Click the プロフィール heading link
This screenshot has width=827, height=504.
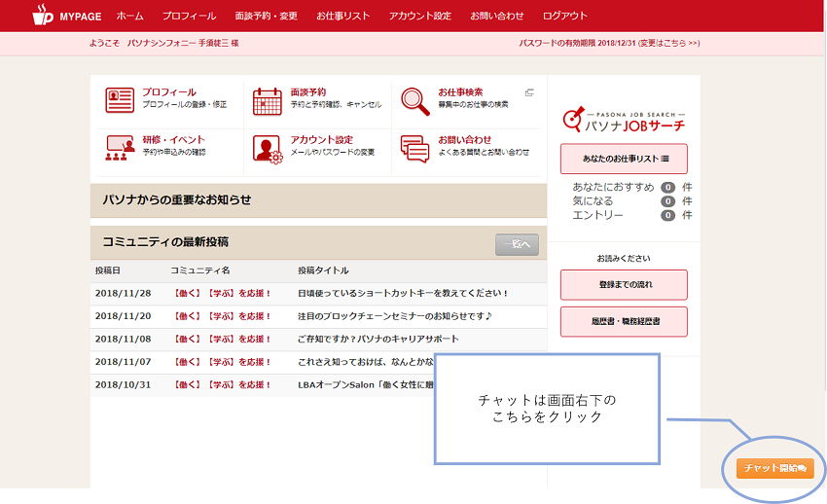click(x=169, y=92)
